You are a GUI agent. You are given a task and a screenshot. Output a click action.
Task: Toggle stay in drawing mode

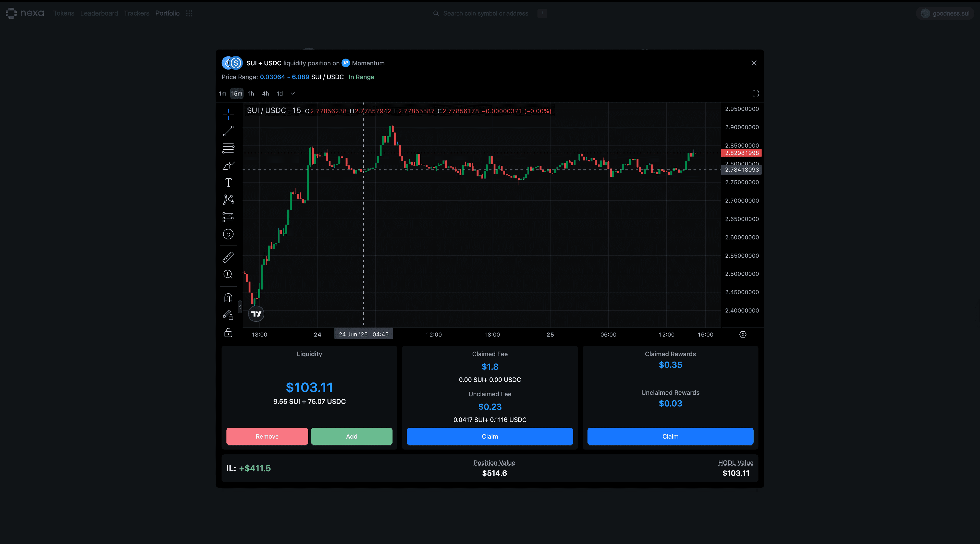(x=228, y=315)
